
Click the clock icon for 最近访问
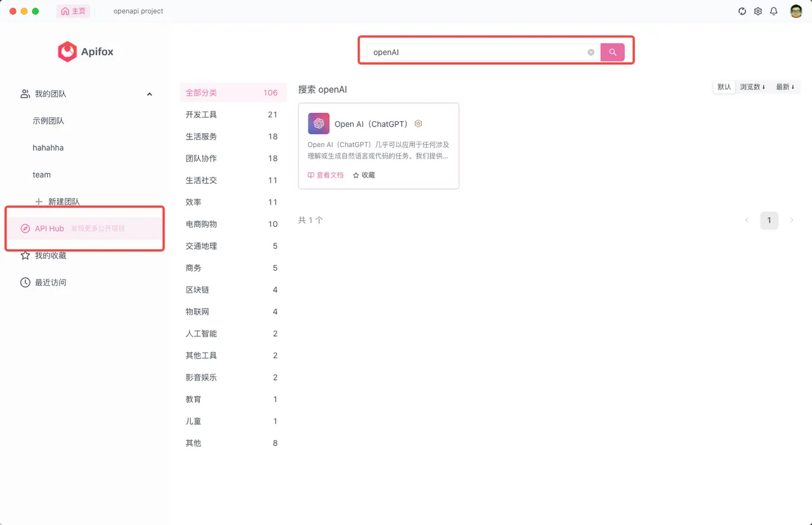coord(25,282)
